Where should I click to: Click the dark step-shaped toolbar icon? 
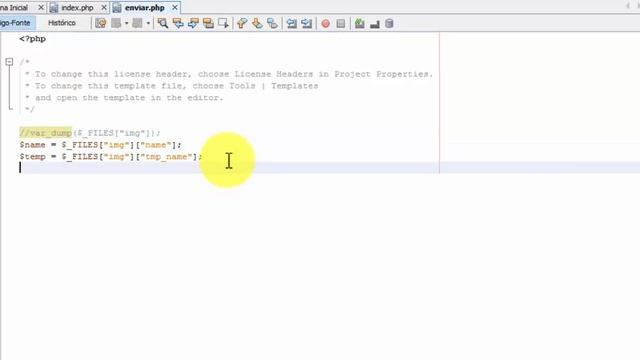click(x=375, y=24)
